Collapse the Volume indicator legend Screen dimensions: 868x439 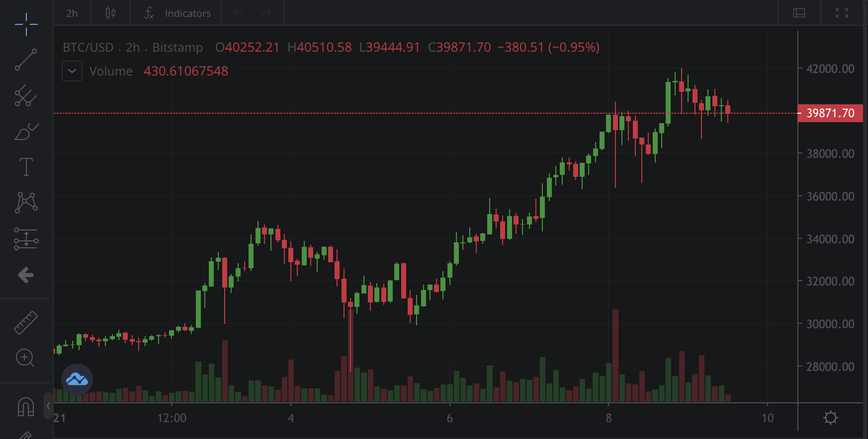[72, 71]
